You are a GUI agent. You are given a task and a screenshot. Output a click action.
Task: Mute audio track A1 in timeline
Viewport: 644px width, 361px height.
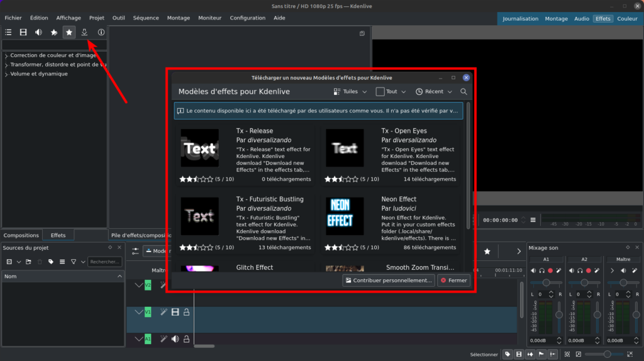[175, 339]
